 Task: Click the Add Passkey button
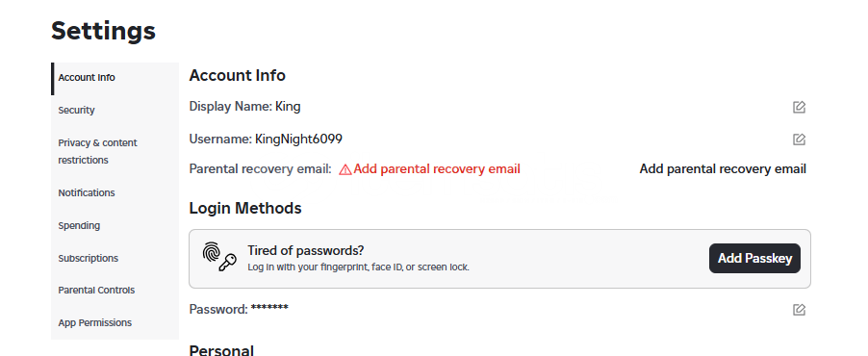click(754, 259)
